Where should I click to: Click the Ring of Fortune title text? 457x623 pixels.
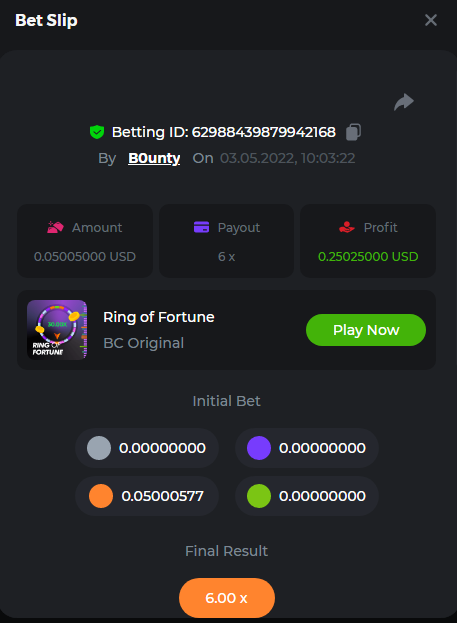pyautogui.click(x=159, y=317)
